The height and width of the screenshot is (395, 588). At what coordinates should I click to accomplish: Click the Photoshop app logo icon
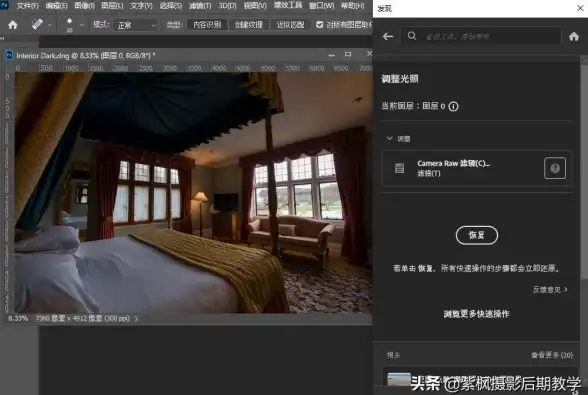[x=4, y=5]
